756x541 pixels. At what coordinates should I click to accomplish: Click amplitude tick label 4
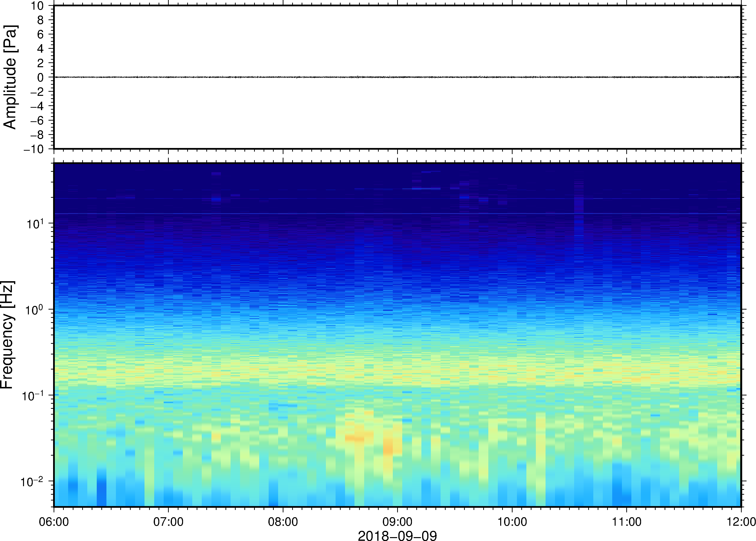tap(41, 49)
